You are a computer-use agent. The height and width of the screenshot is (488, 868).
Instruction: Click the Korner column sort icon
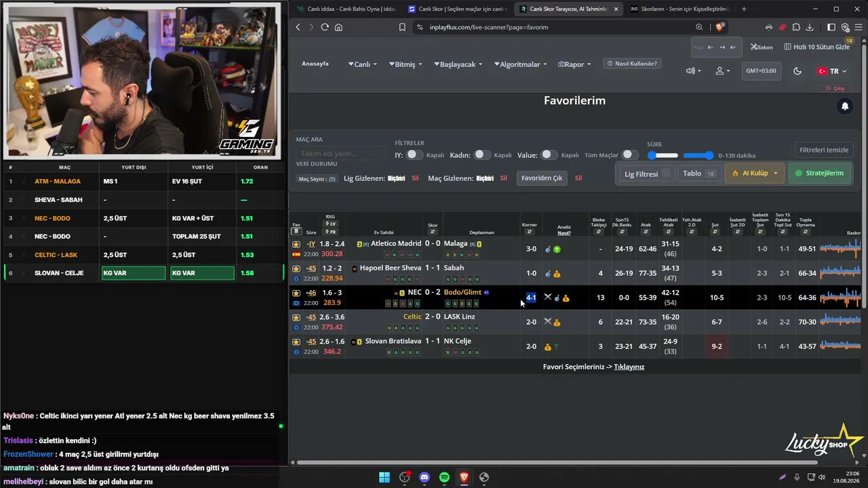pyautogui.click(x=530, y=232)
